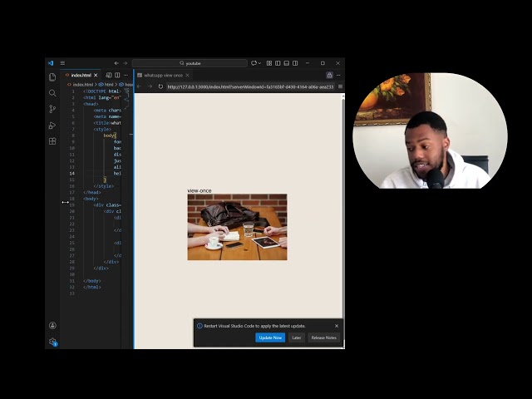Go forward with the title bar arrow
The width and height of the screenshot is (532, 399).
coord(126,63)
